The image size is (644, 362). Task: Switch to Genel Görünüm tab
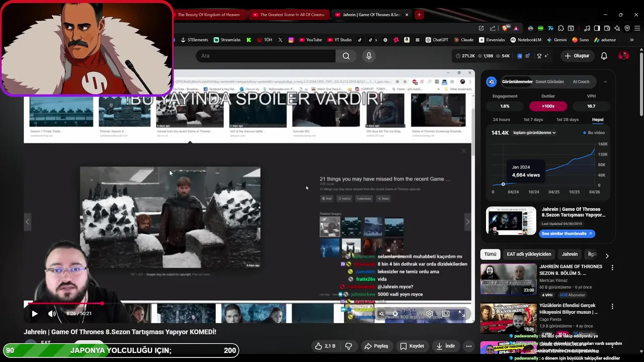(x=549, y=81)
